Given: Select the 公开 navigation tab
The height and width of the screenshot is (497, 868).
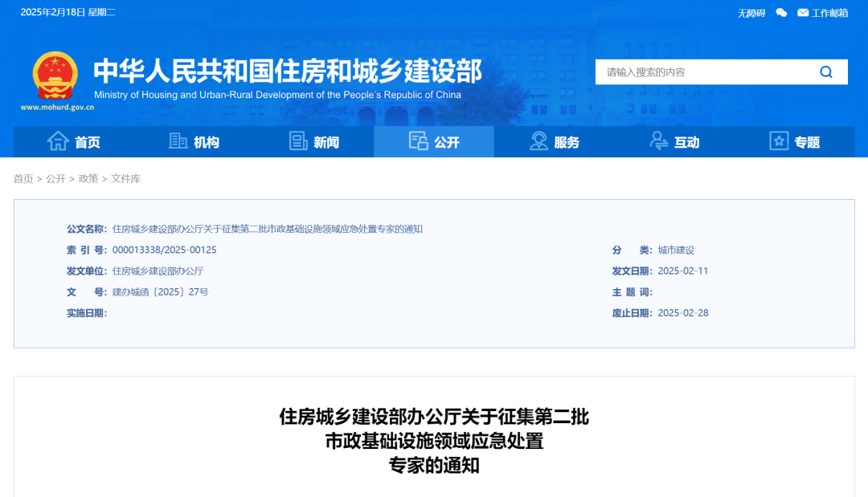Looking at the screenshot, I should tap(434, 141).
